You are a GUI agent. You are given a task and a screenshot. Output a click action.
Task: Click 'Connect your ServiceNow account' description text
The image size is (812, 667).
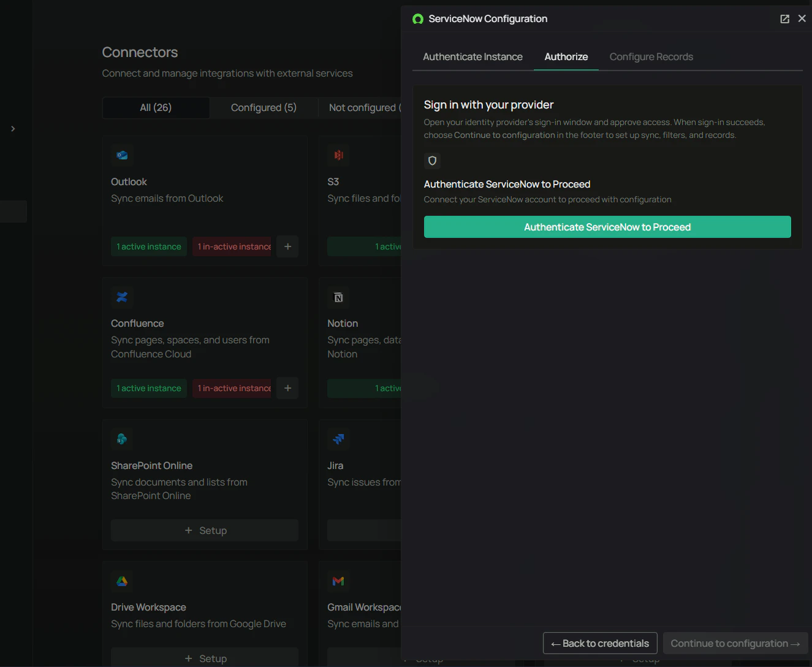547,199
